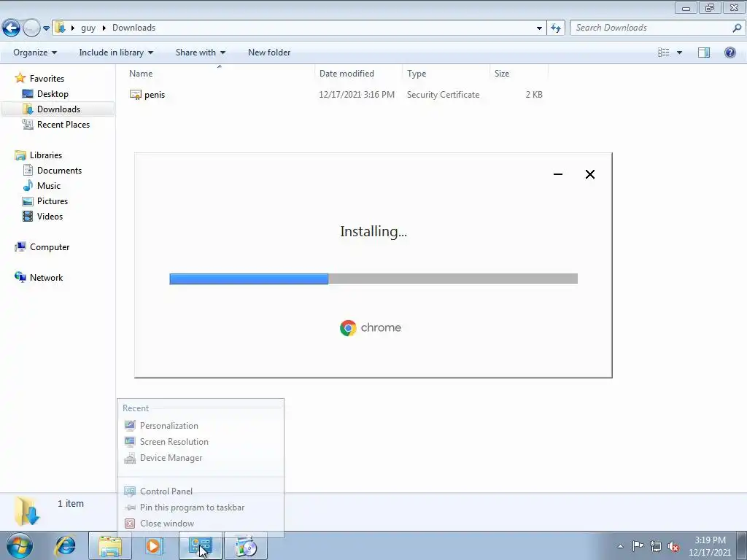Launch Internet Explorer from taskbar
747x560 pixels.
(65, 546)
